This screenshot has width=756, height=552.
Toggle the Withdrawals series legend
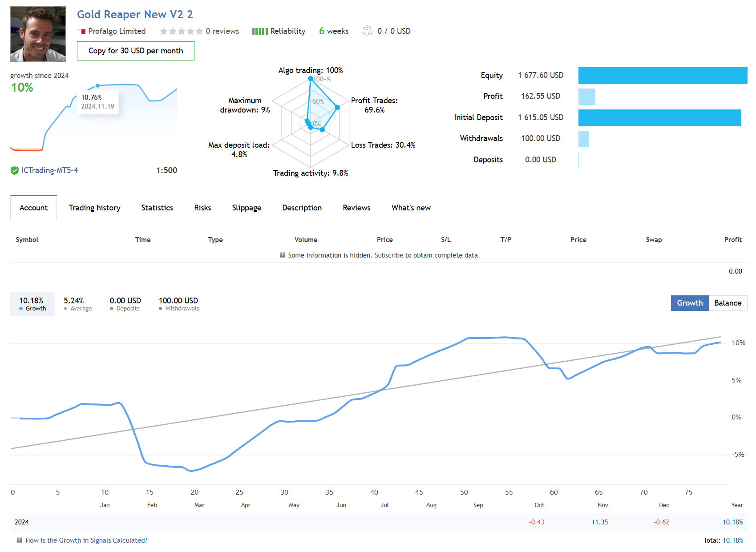pos(178,304)
